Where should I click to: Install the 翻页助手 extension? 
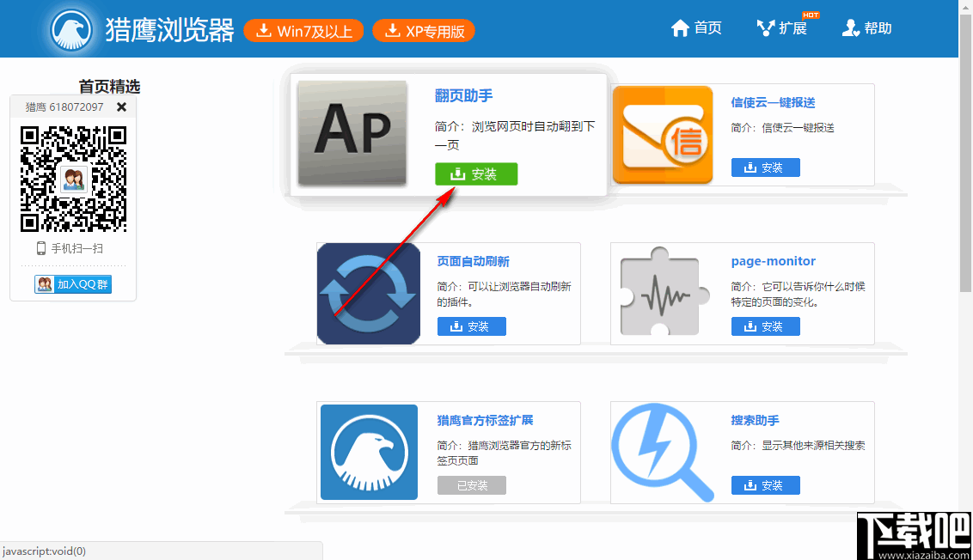476,174
